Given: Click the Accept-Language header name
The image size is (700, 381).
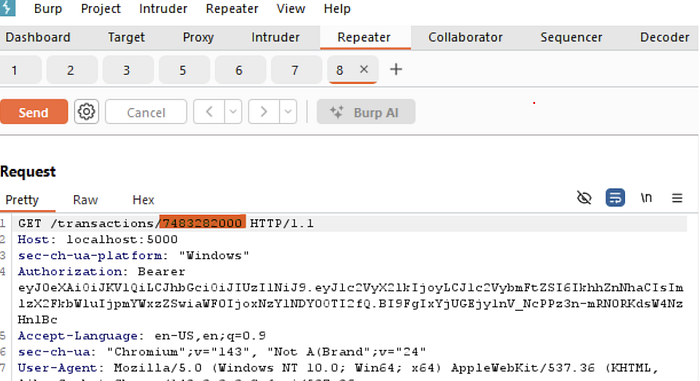Looking at the screenshot, I should pos(78,335).
